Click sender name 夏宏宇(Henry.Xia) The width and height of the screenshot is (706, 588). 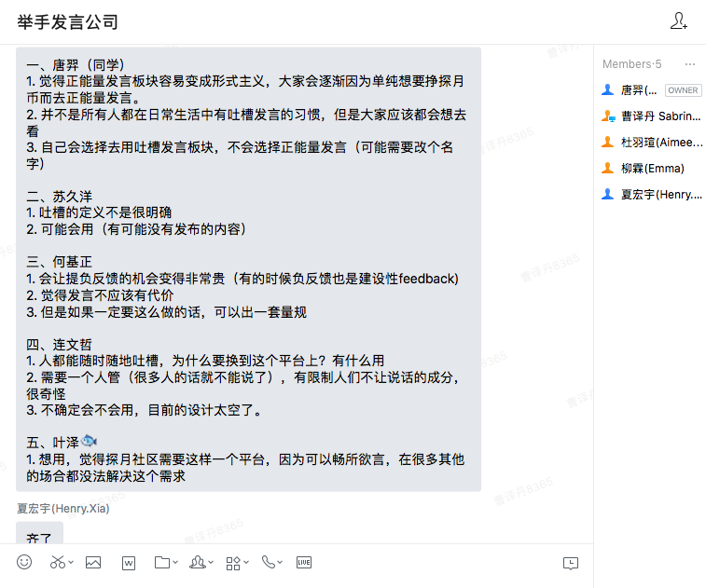click(x=63, y=509)
